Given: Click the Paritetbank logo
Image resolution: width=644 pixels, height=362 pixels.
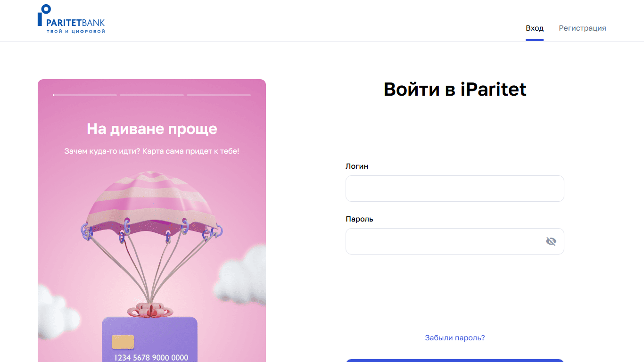Looking at the screenshot, I should [71, 19].
